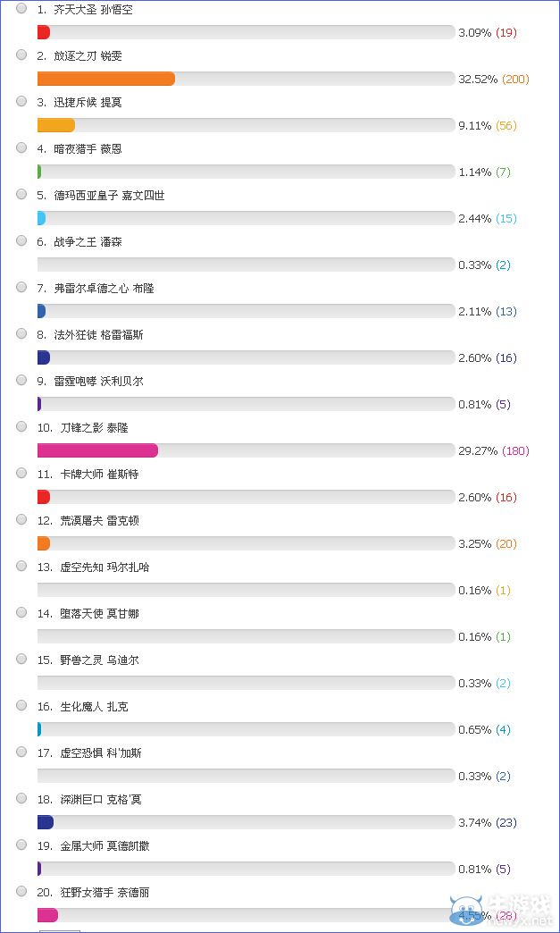Click the vote count (200) for 锐雯
This screenshot has width=560, height=933.
click(515, 79)
